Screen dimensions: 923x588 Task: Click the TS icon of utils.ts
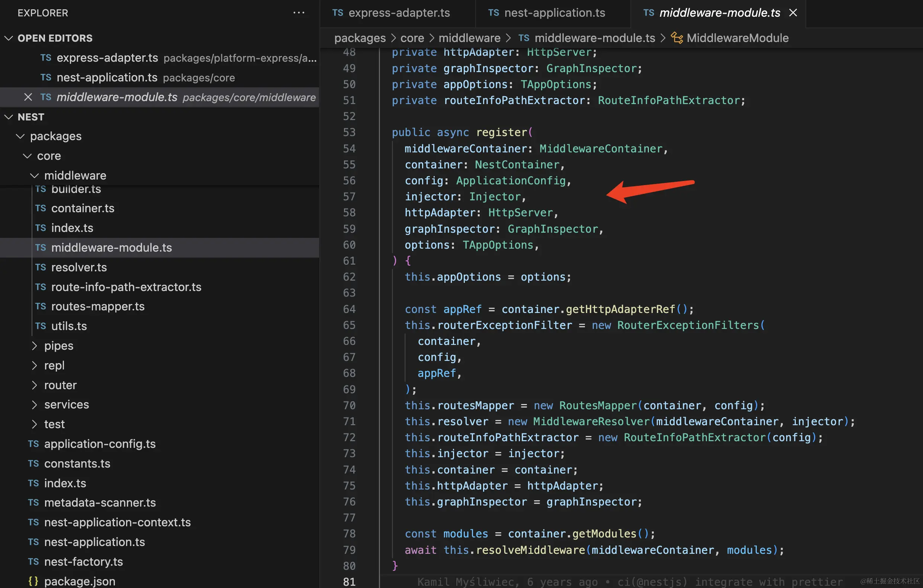click(x=41, y=326)
